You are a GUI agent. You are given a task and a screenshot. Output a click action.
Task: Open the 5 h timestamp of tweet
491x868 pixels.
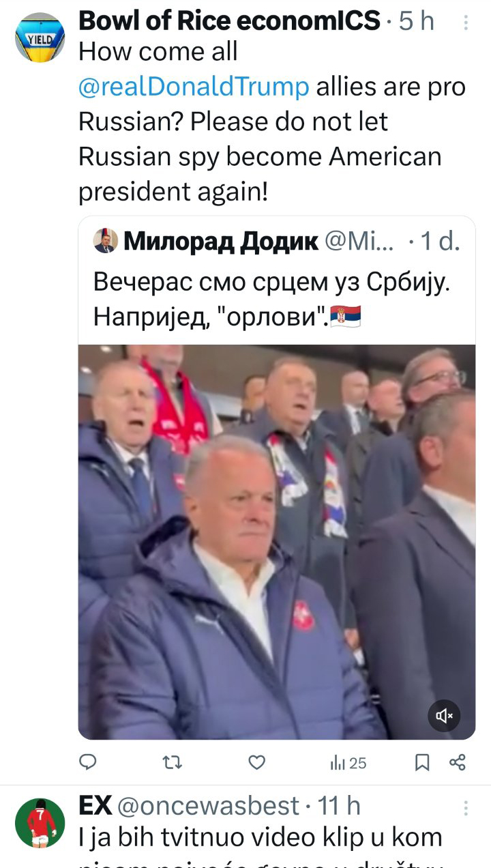click(417, 22)
